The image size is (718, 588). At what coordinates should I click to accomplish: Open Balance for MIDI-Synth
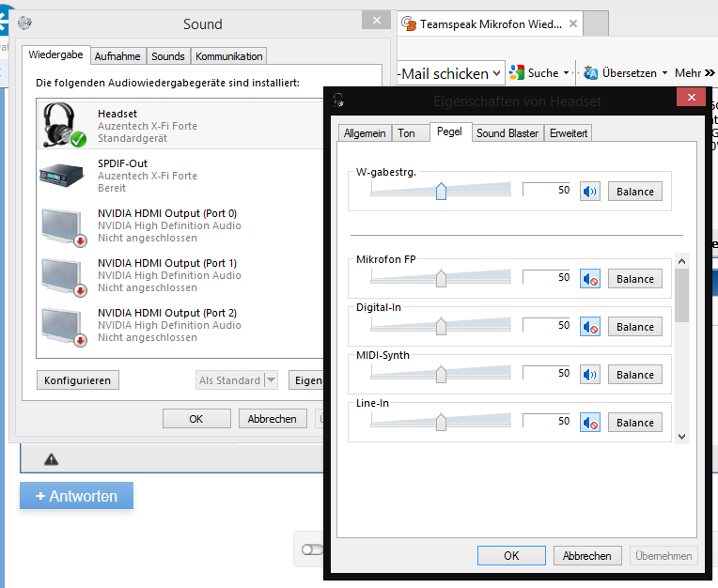pyautogui.click(x=634, y=375)
